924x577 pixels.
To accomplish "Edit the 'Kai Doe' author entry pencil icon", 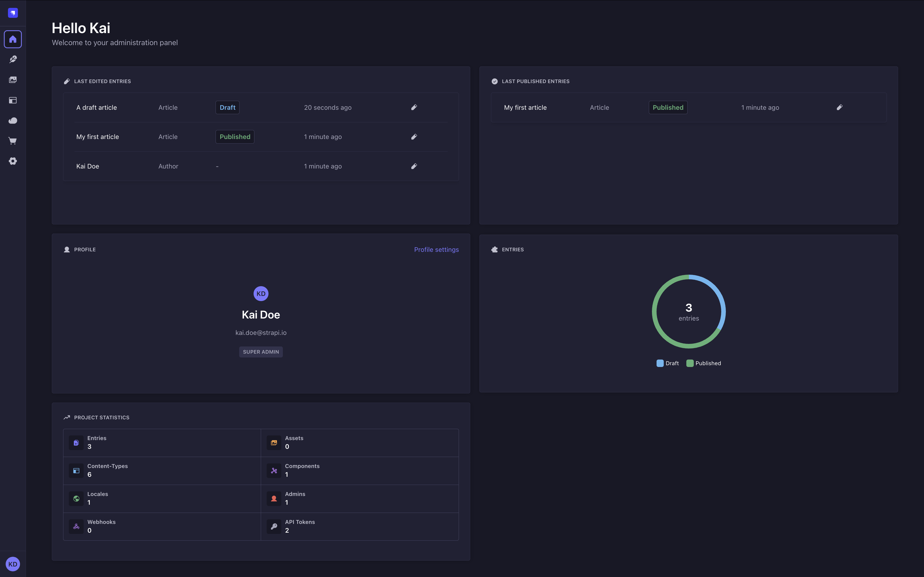I will point(414,166).
